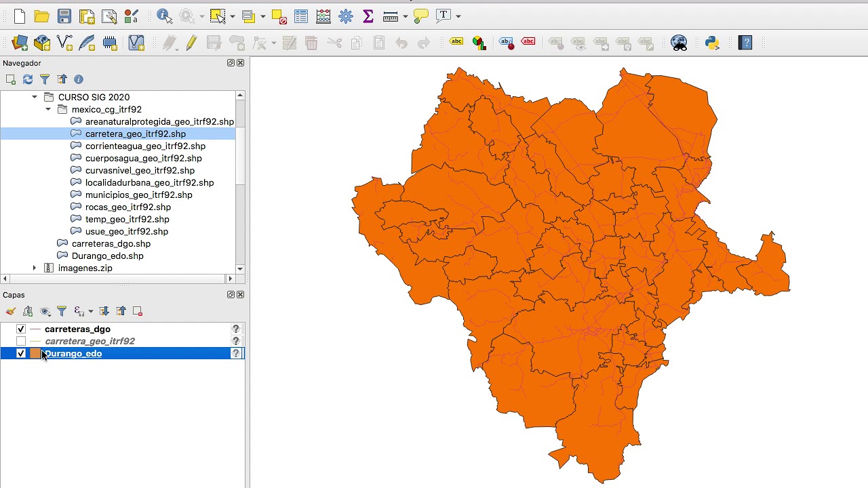This screenshot has width=868, height=488.
Task: Show the statistical summary sigma tool
Action: pos(368,16)
